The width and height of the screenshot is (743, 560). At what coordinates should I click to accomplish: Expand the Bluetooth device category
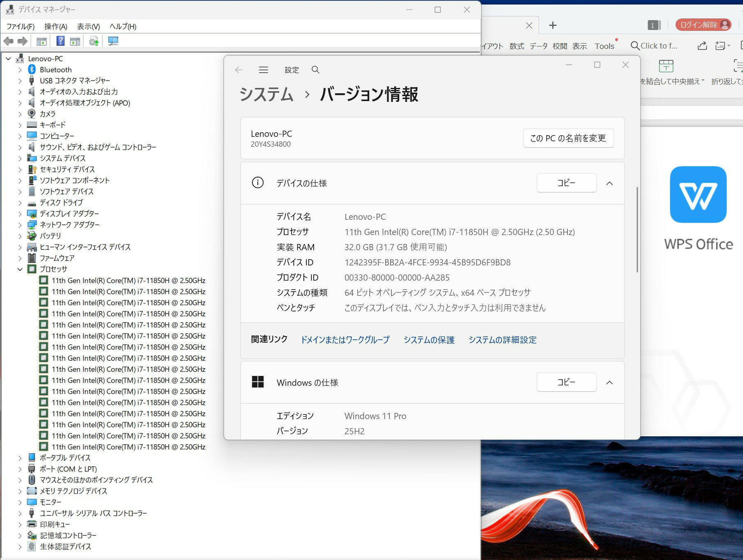[x=20, y=70]
